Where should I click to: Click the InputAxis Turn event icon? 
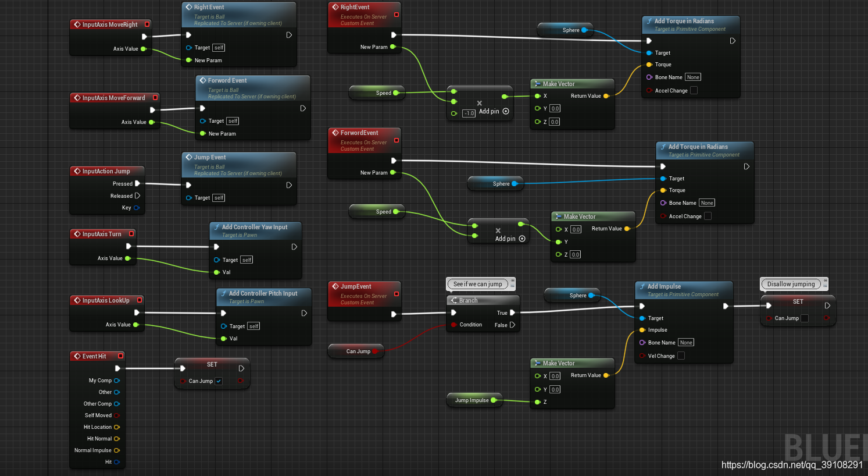pyautogui.click(x=77, y=234)
